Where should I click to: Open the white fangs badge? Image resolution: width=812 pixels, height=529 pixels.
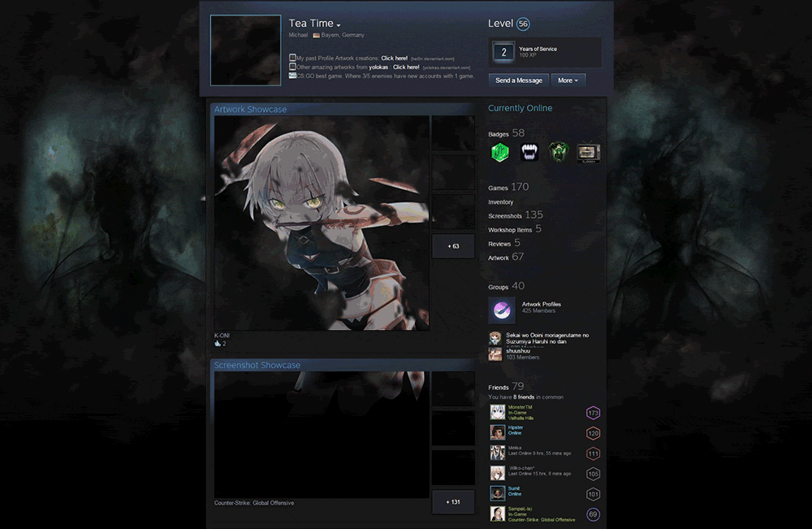click(x=529, y=152)
